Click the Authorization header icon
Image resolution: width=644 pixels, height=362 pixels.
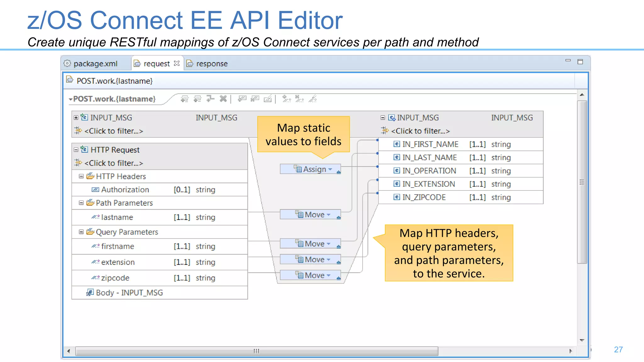[95, 189]
